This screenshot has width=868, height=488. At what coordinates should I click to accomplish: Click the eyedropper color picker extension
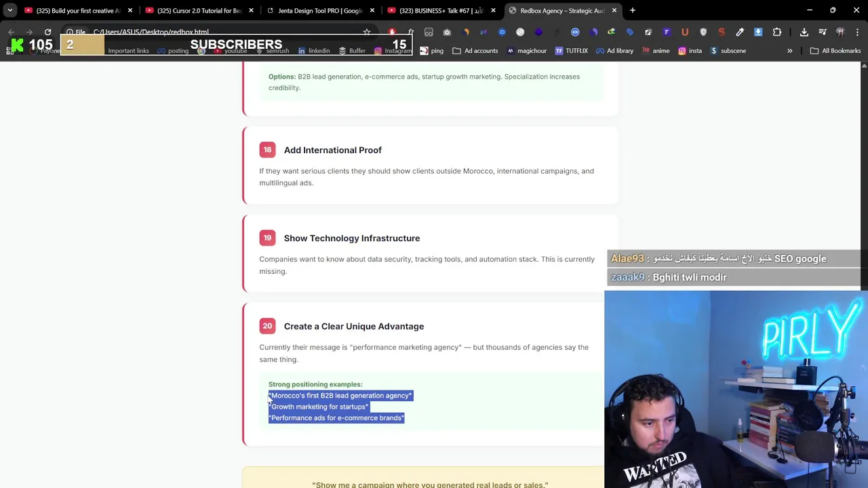(740, 32)
